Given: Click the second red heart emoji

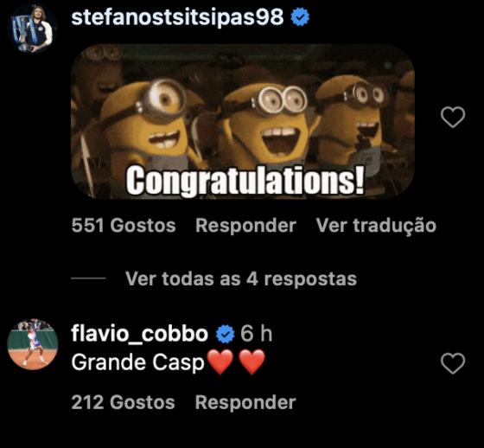Looking at the screenshot, I should pos(252,362).
